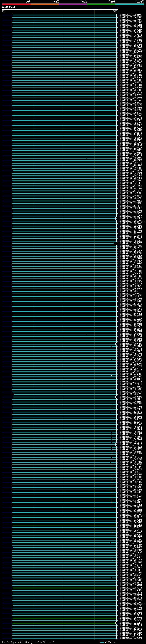Click the UniRef100_B3TN86 subject label

pyautogui.click(x=131, y=246)
